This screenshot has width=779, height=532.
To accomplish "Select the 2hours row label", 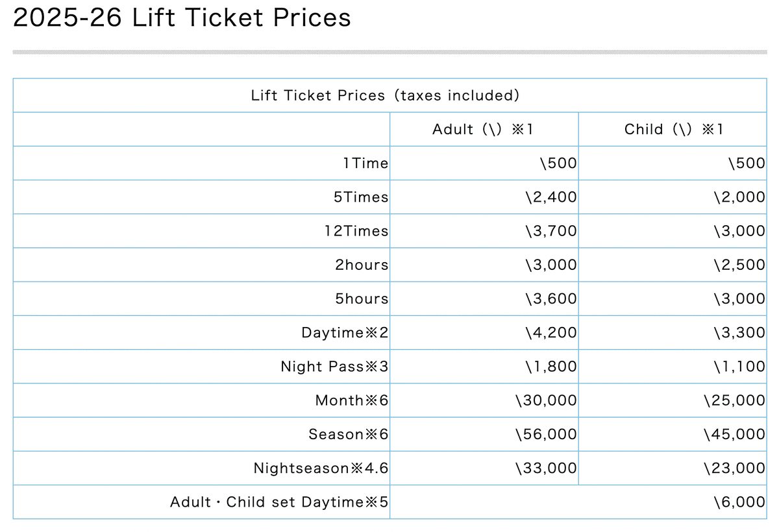I will [x=362, y=265].
